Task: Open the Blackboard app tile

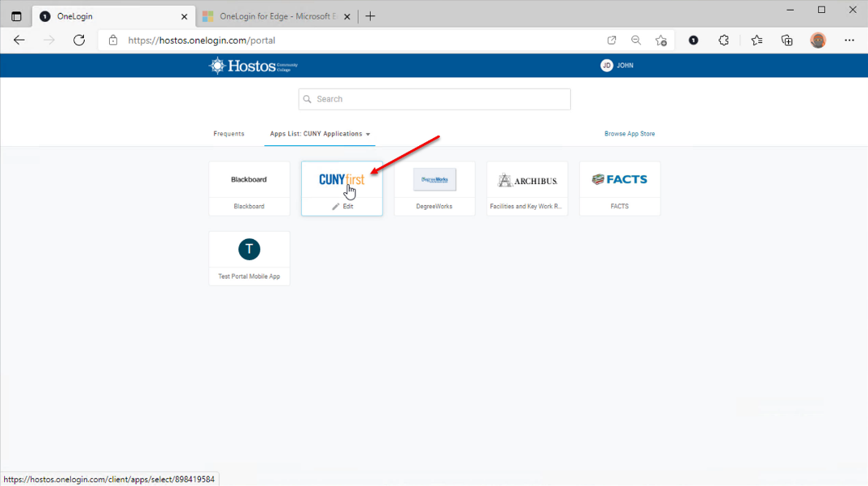Action: tap(249, 180)
